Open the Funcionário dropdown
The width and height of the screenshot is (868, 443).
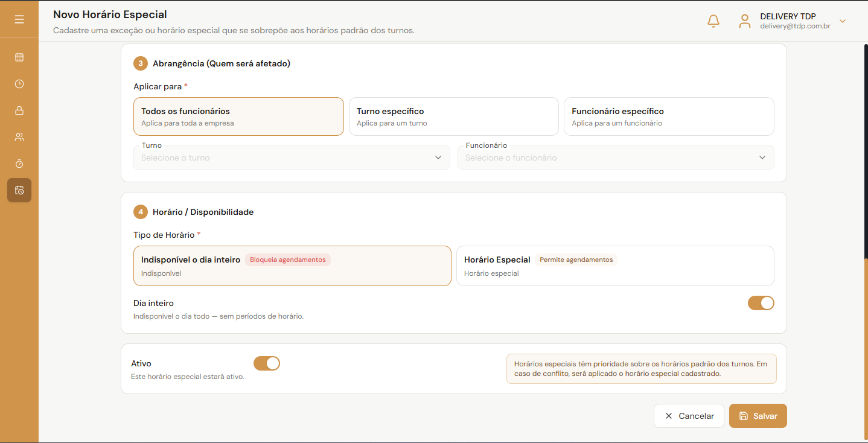tap(616, 158)
